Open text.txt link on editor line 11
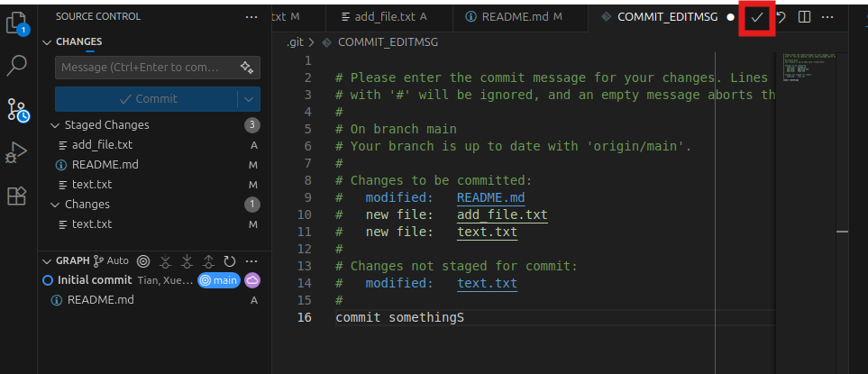 pyautogui.click(x=487, y=232)
